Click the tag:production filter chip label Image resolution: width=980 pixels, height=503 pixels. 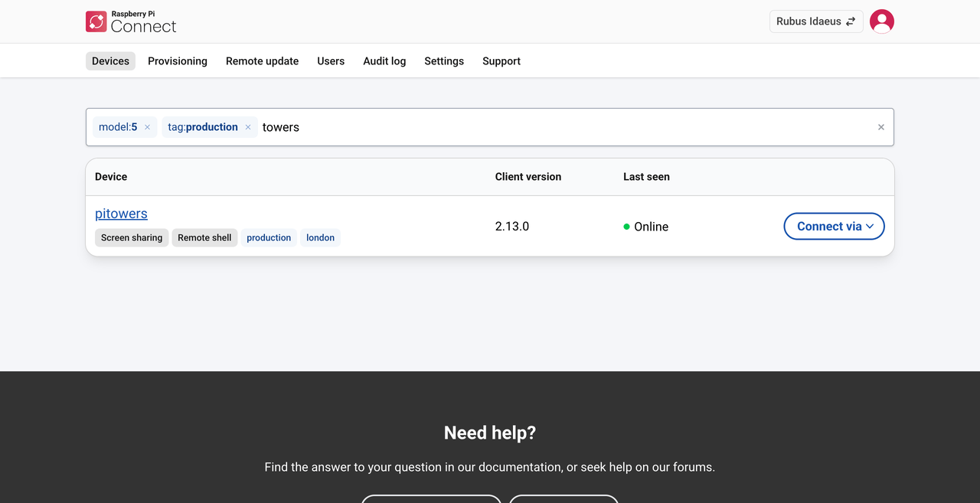[x=203, y=127]
